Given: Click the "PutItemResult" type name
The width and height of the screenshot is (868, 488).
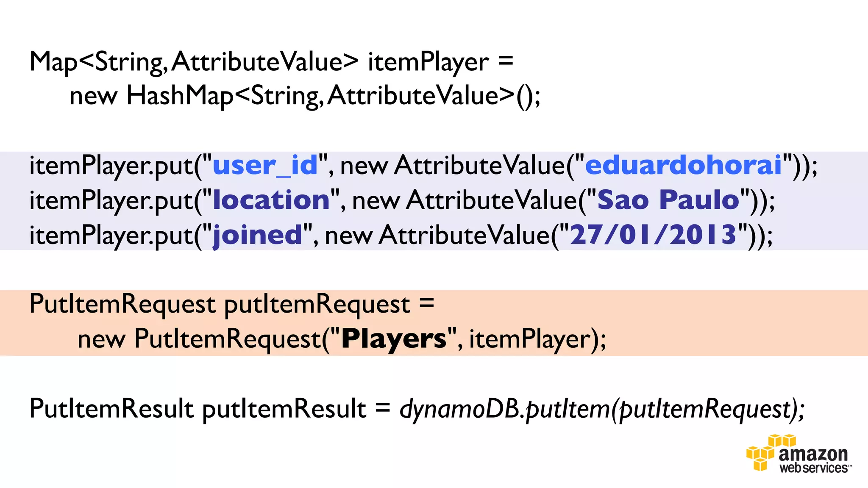Looking at the screenshot, I should 111,409.
